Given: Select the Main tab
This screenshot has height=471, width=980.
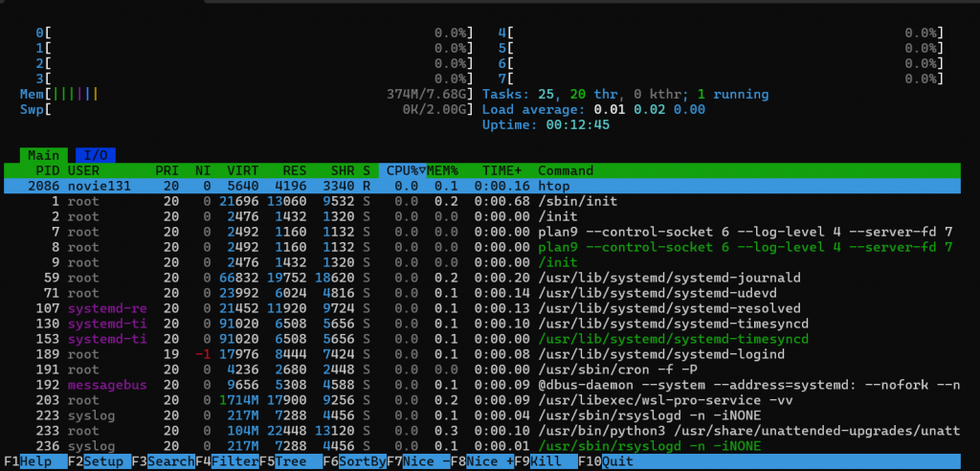Looking at the screenshot, I should point(44,155).
